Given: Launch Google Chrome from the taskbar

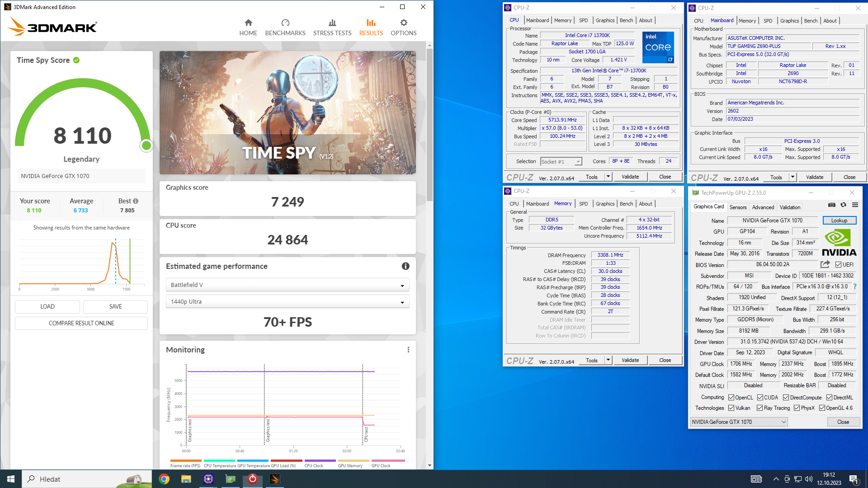Looking at the screenshot, I should coord(164,479).
